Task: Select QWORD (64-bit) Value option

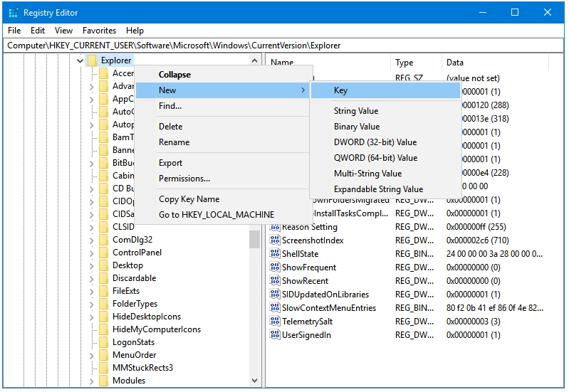Action: (x=385, y=158)
